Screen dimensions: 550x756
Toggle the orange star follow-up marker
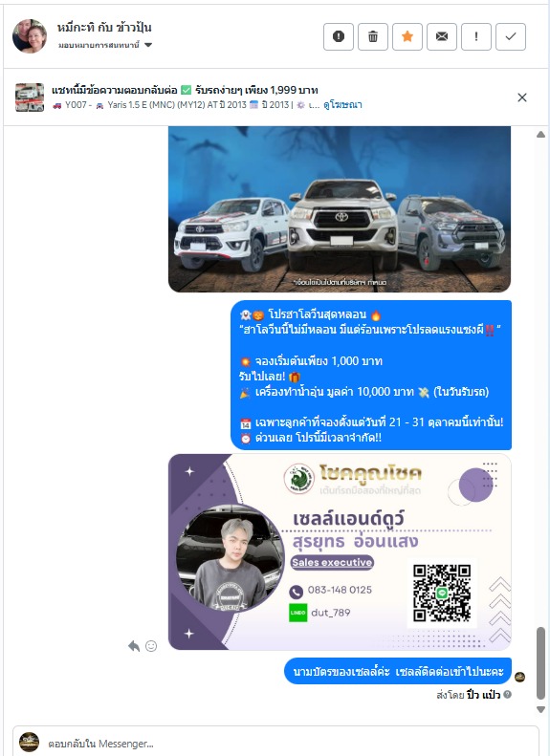tap(407, 36)
